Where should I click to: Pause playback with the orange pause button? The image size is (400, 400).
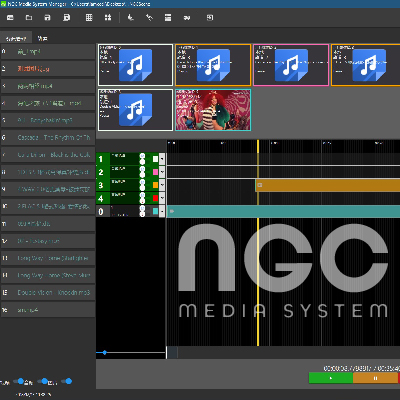click(375, 378)
